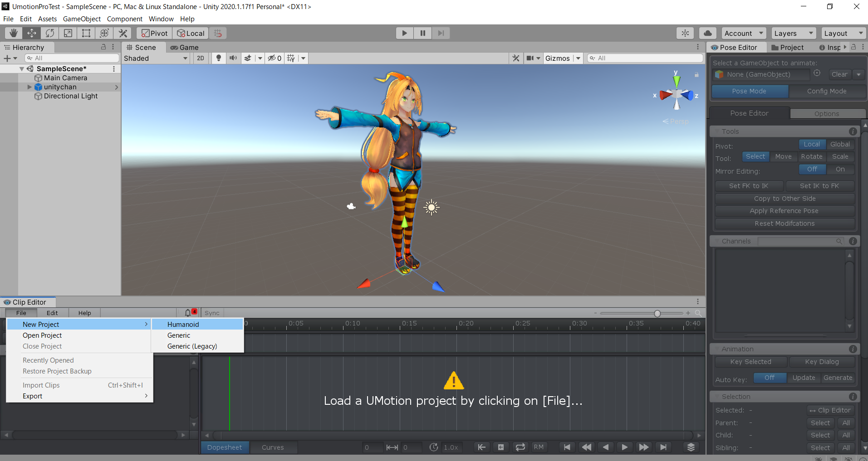Click the playback speed field showing 1.0x
868x461 pixels.
[x=451, y=447]
